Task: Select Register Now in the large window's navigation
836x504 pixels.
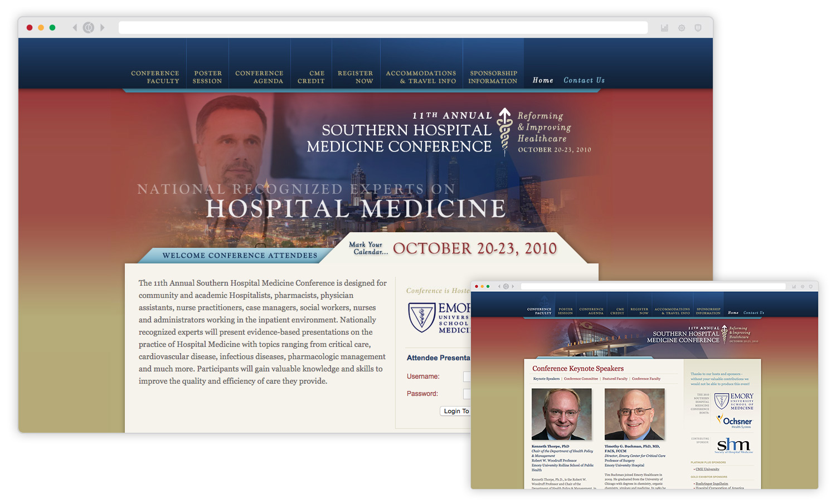Action: click(355, 77)
